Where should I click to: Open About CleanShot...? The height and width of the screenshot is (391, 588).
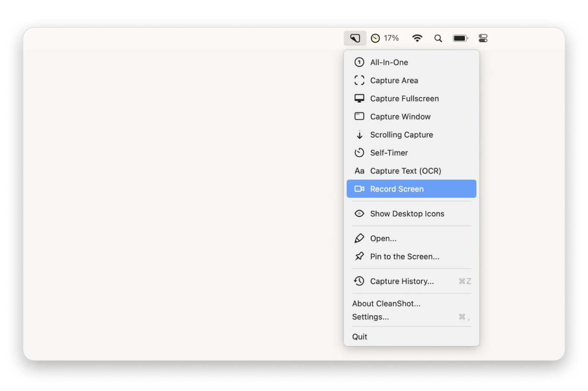pyautogui.click(x=411, y=304)
